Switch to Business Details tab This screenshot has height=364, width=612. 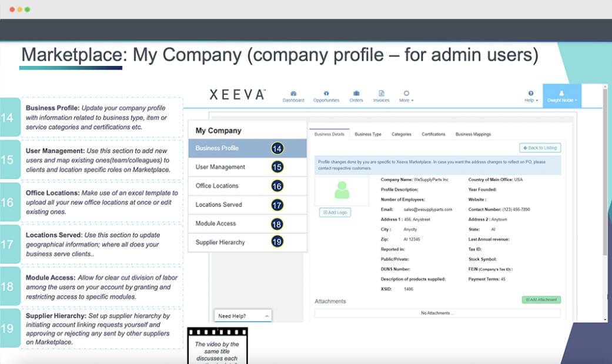329,134
